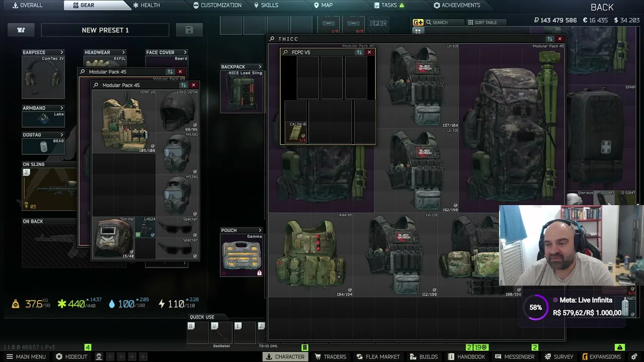Select the LV-119 rig with 192/198 durability

[417, 170]
